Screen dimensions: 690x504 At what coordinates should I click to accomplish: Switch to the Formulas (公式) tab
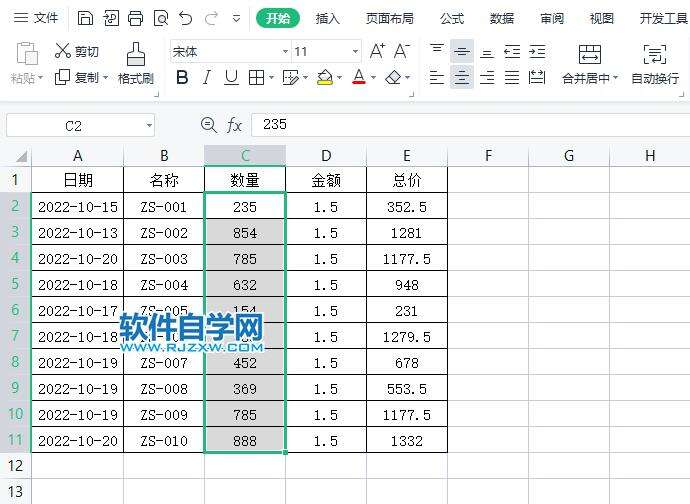point(452,18)
